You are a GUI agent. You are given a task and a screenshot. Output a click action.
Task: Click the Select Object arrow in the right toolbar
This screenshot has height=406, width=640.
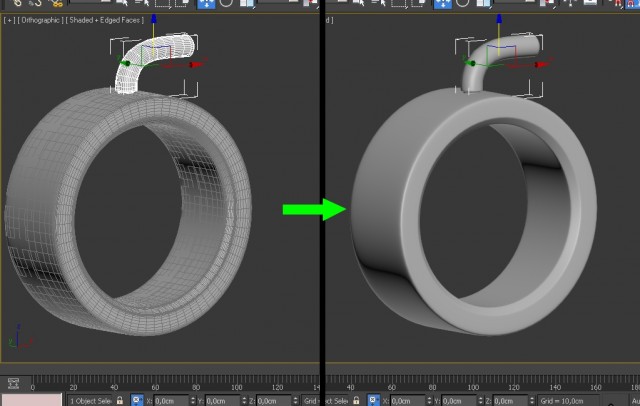click(x=358, y=3)
